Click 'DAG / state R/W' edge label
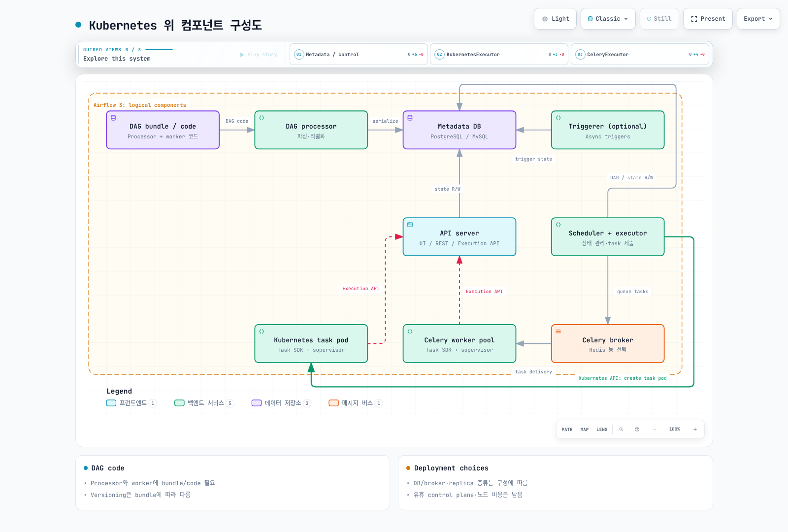788x532 pixels. pos(631,178)
